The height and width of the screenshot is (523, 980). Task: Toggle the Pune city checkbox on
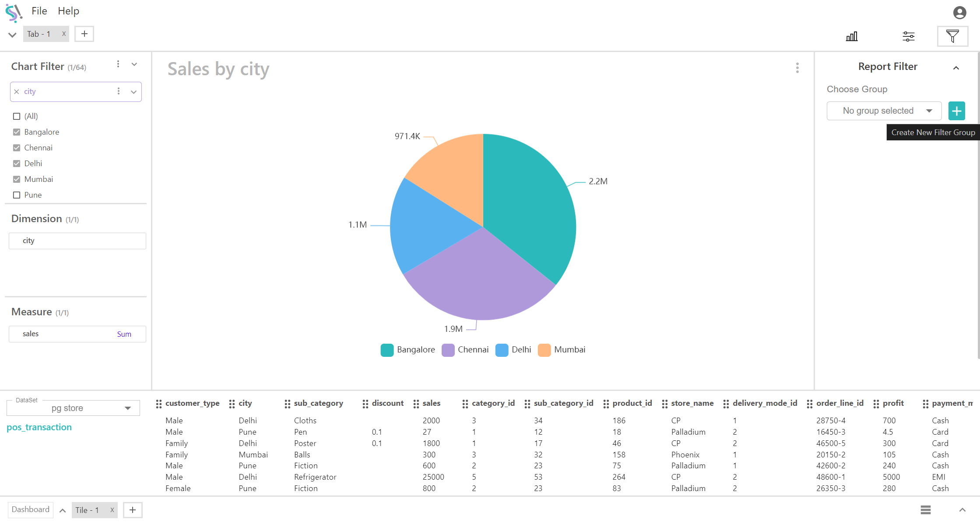(x=16, y=195)
